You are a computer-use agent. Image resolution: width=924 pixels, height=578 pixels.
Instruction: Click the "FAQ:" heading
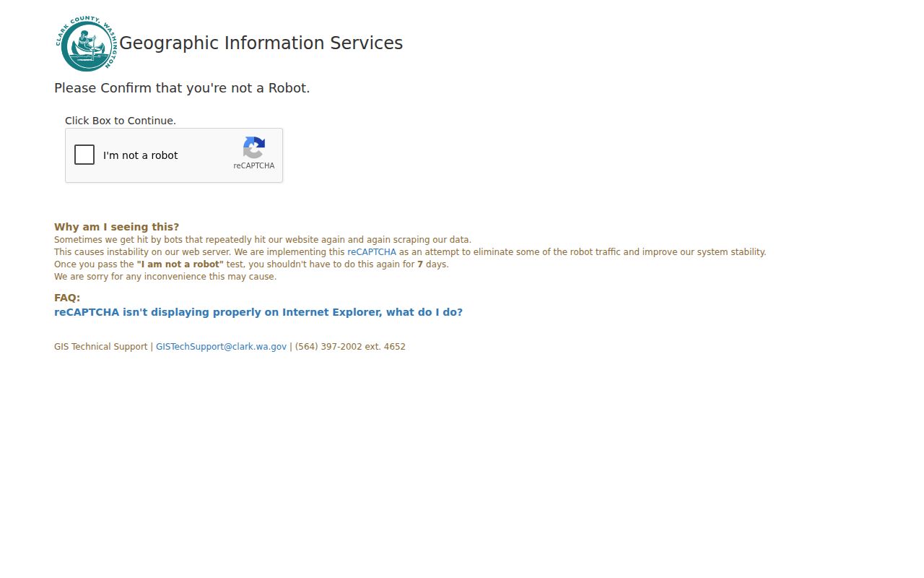tap(67, 298)
